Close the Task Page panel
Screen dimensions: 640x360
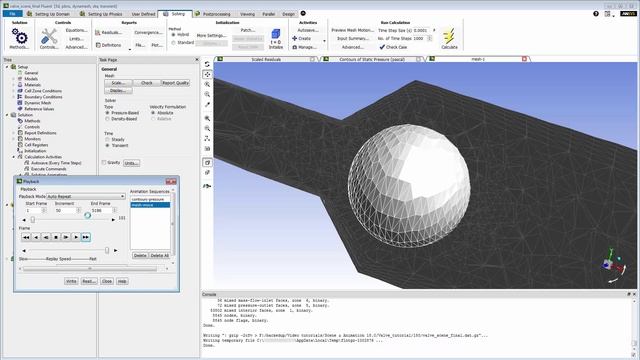197,60
